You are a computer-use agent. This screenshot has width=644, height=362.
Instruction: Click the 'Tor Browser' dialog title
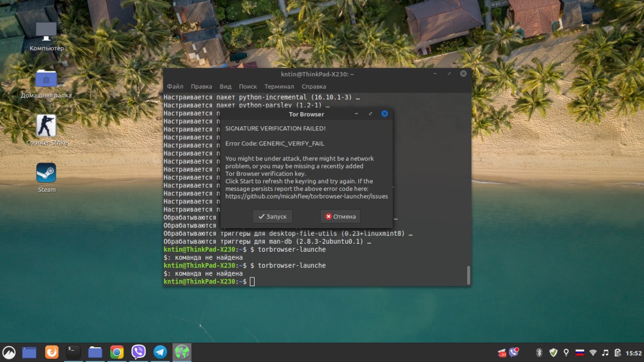tap(306, 114)
